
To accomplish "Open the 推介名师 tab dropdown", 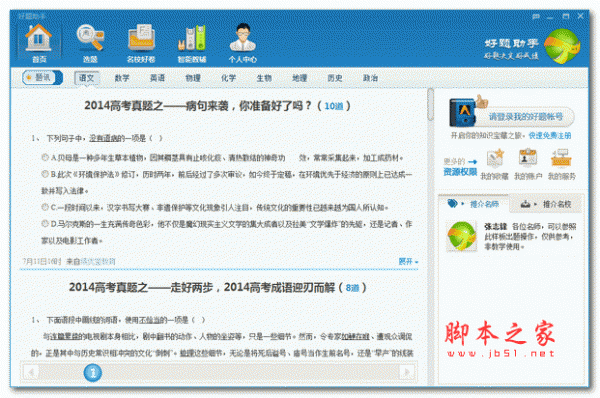I will (x=474, y=204).
